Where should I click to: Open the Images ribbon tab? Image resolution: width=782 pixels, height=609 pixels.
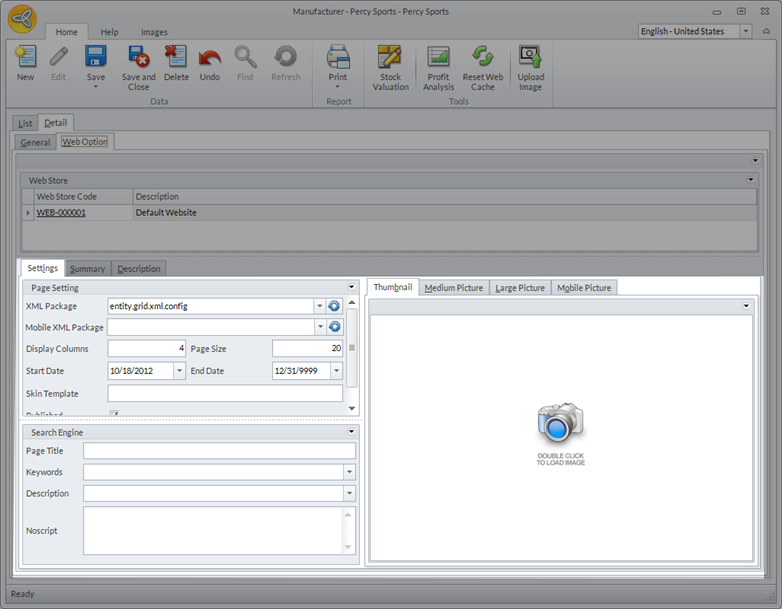click(154, 32)
